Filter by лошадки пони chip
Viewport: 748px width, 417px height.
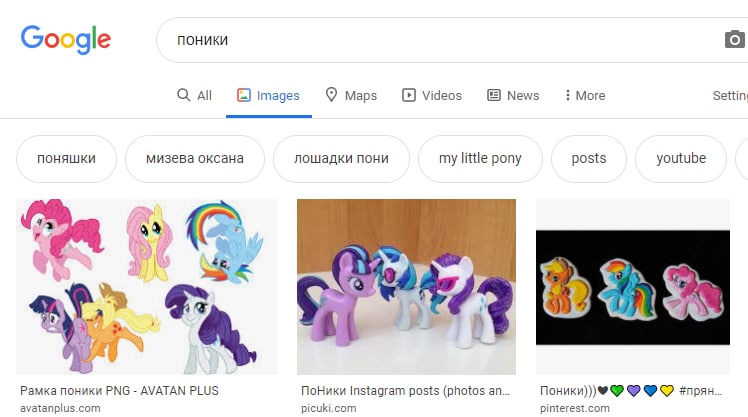click(x=341, y=158)
